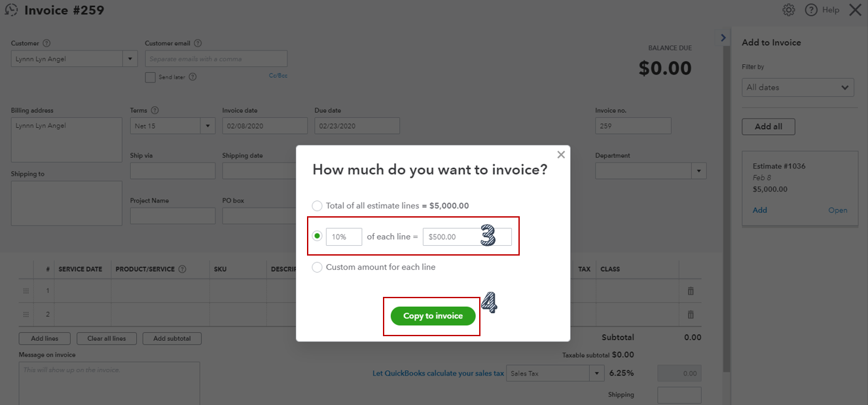Click the Terms help icon
The image size is (868, 405).
[x=154, y=111]
